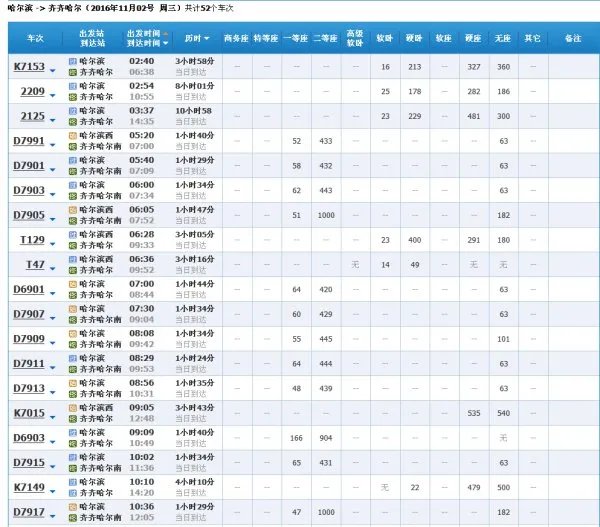Viewport: 600px width, 527px height.
Task: Click orange origin icon for D7991
Action: tap(73, 135)
